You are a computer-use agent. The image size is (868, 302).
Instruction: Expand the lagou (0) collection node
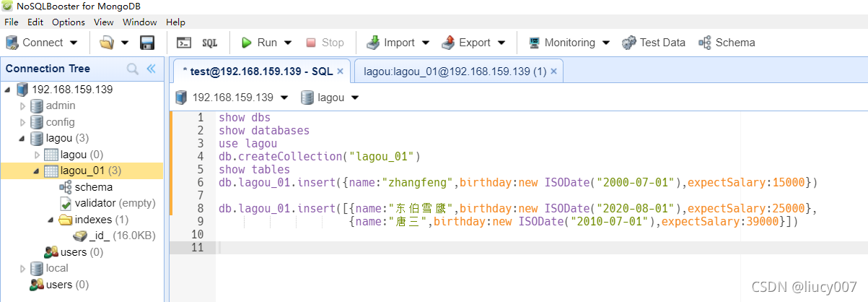click(x=37, y=155)
